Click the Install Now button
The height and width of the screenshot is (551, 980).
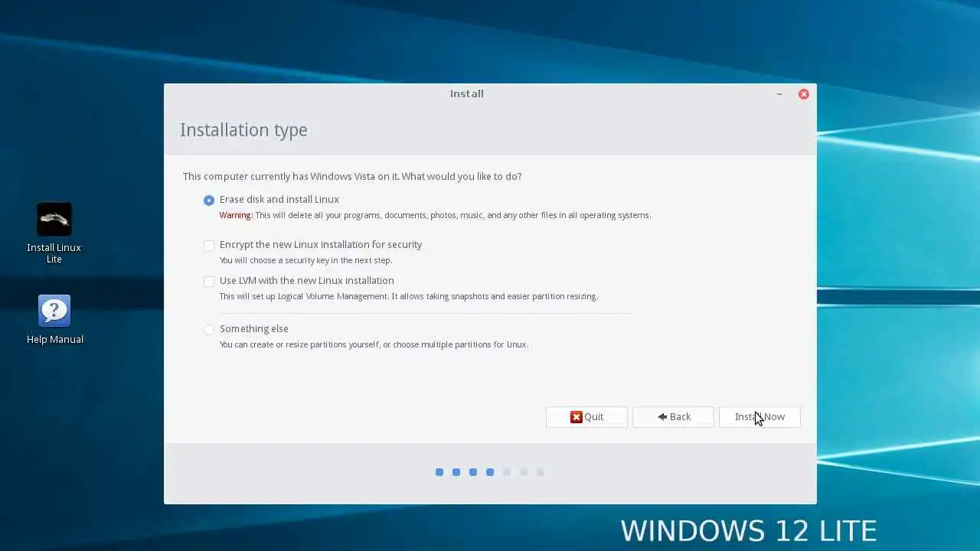pyautogui.click(x=759, y=417)
